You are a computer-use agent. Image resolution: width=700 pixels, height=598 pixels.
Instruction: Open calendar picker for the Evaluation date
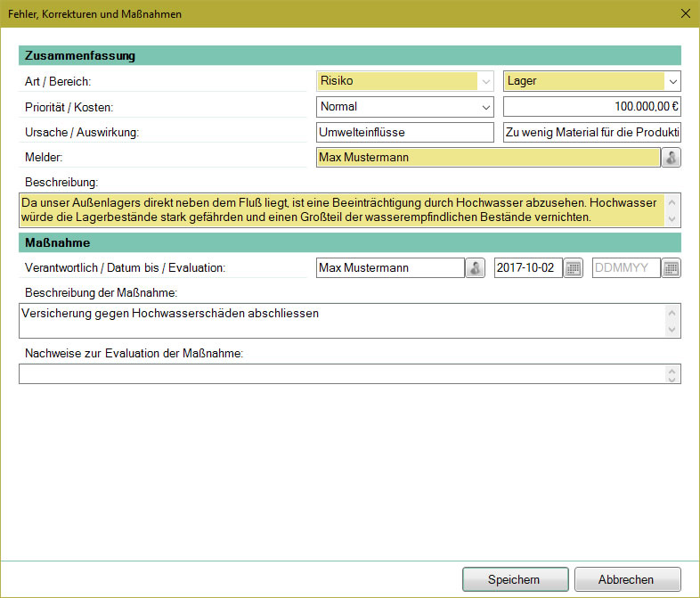coord(672,268)
